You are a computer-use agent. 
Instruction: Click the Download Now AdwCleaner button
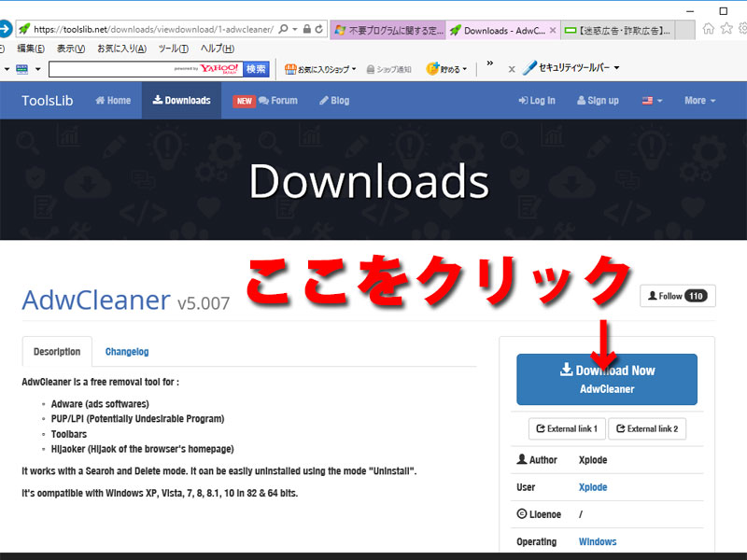pyautogui.click(x=606, y=379)
